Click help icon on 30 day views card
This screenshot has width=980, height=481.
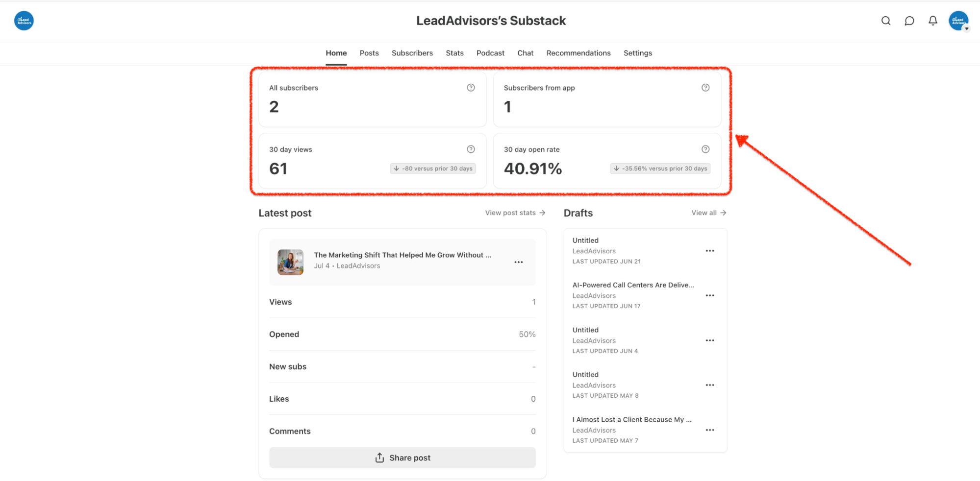point(471,149)
